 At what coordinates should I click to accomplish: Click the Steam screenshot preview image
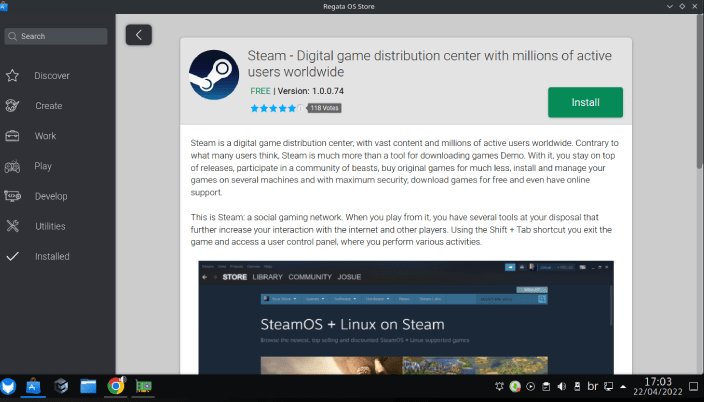pyautogui.click(x=406, y=317)
